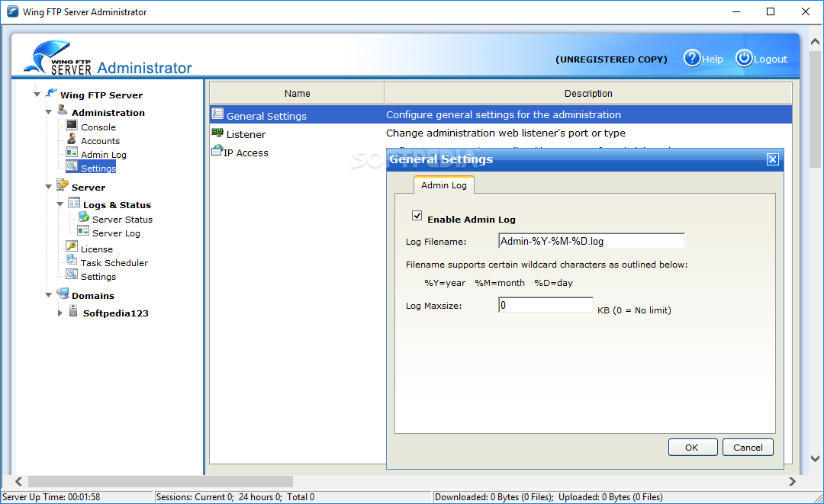Select License in the tree
Viewport: 824px width, 504px height.
[x=97, y=249]
